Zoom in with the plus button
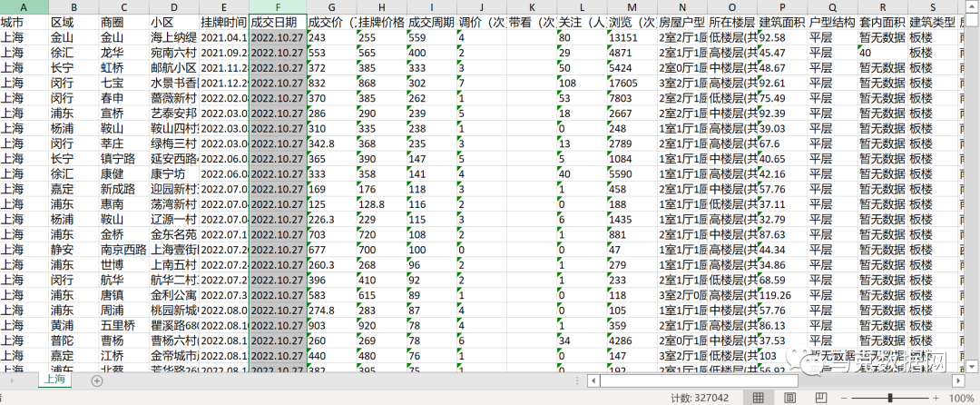980x405 pixels. [x=936, y=398]
